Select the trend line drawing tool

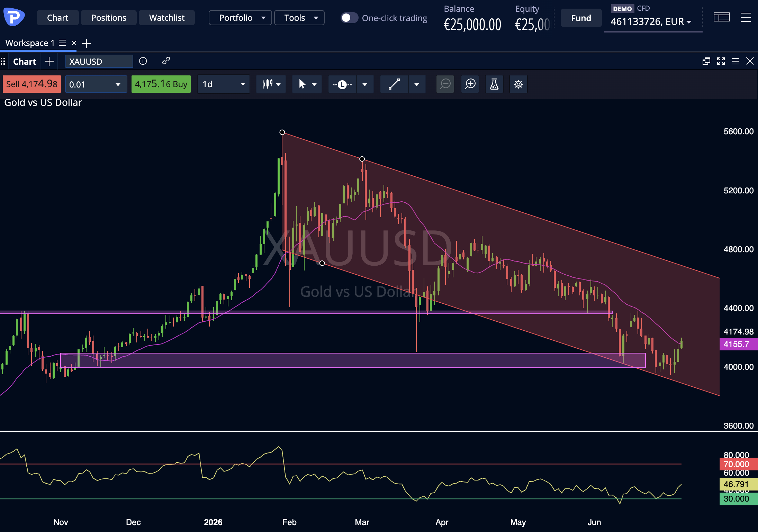[x=394, y=84]
